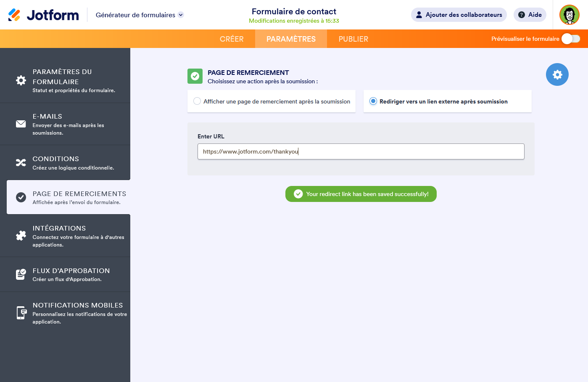
Task: Click inside the Enter URL input field
Action: tap(361, 151)
